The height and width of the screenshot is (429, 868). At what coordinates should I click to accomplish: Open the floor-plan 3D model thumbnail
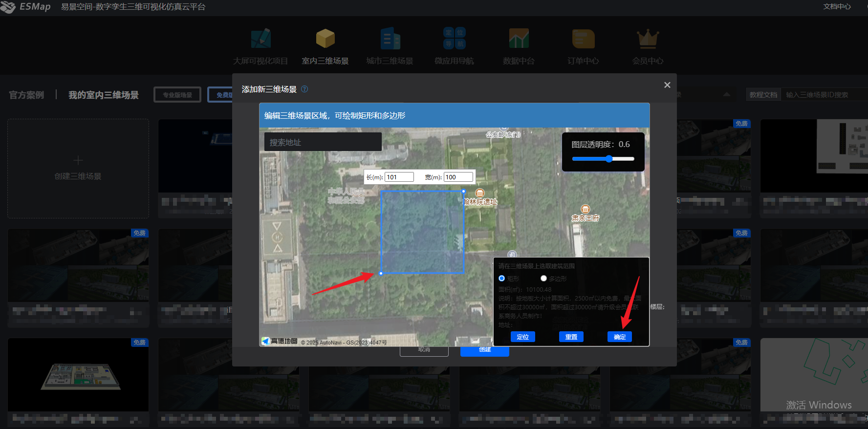78,375
